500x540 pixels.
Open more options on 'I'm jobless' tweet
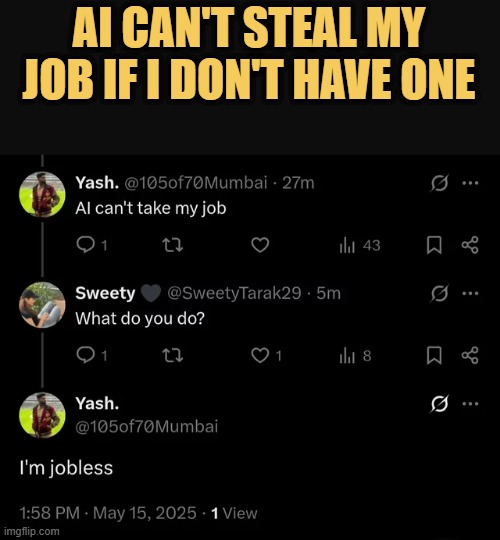pyautogui.click(x=470, y=404)
